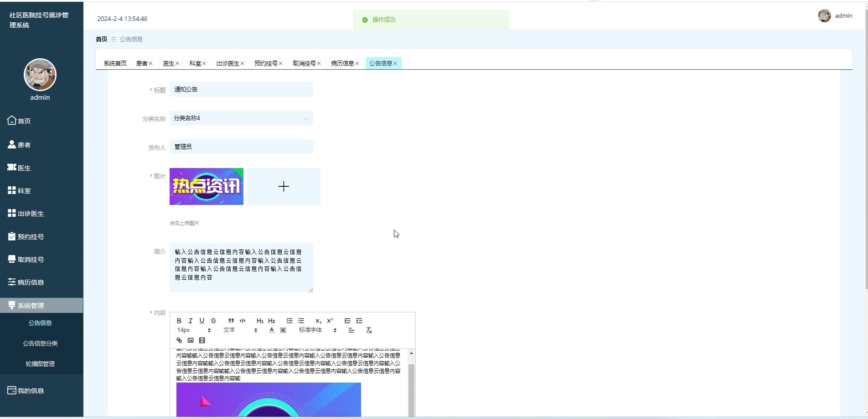Open the 文本 heading style dropdown

(x=240, y=330)
